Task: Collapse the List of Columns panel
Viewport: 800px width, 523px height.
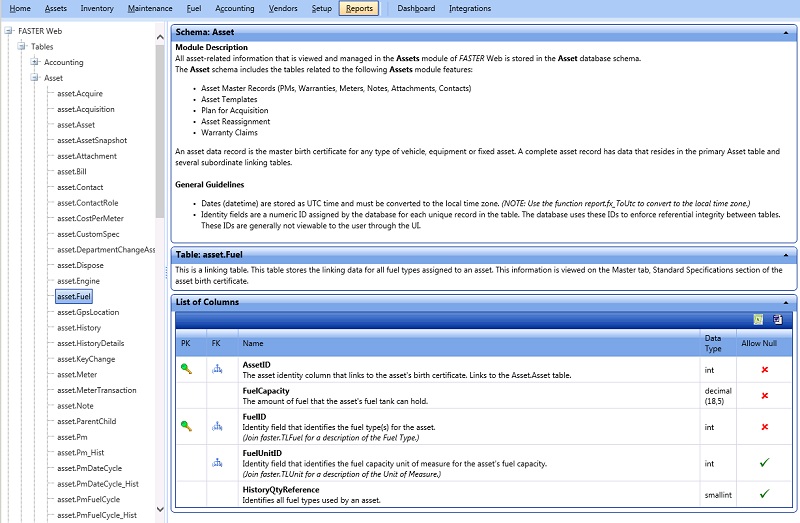Action: pyautogui.click(x=786, y=303)
